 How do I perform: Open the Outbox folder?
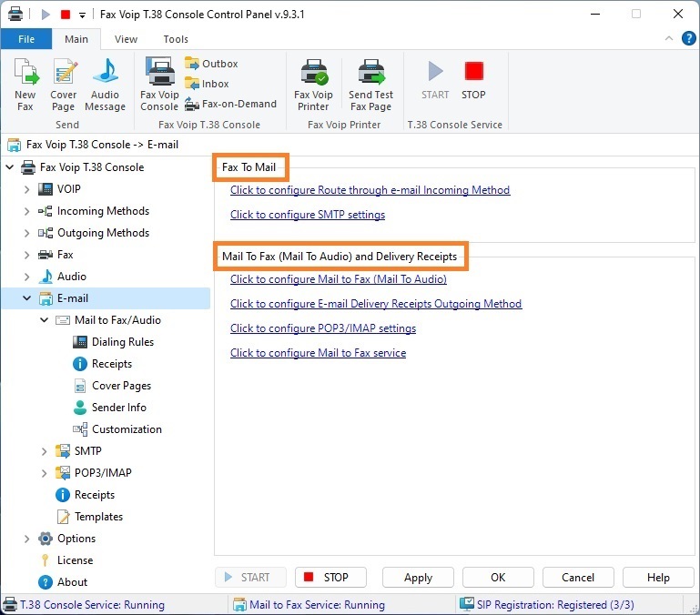pyautogui.click(x=211, y=64)
